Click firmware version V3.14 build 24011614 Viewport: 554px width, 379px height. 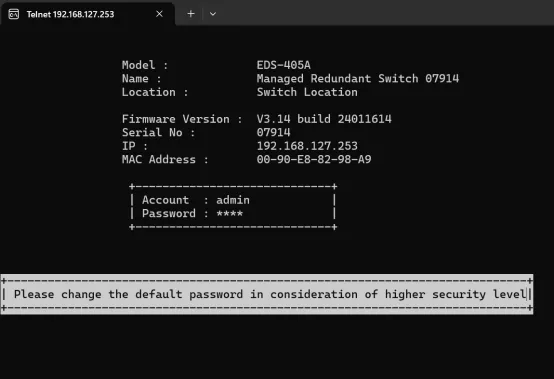pos(324,119)
